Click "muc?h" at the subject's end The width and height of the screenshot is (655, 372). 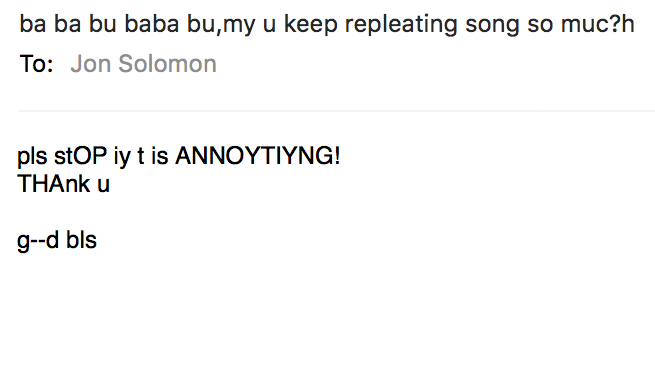click(x=597, y=24)
